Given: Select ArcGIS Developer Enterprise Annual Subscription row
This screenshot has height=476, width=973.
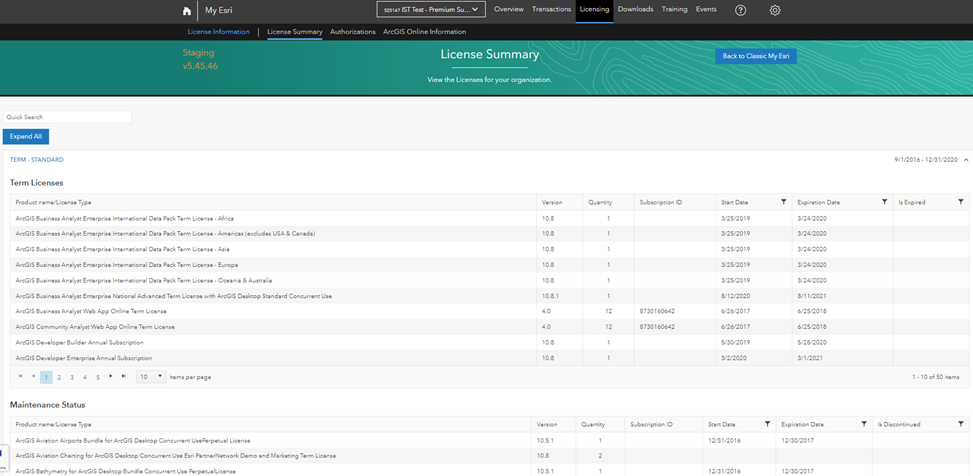Looking at the screenshot, I should click(490, 358).
